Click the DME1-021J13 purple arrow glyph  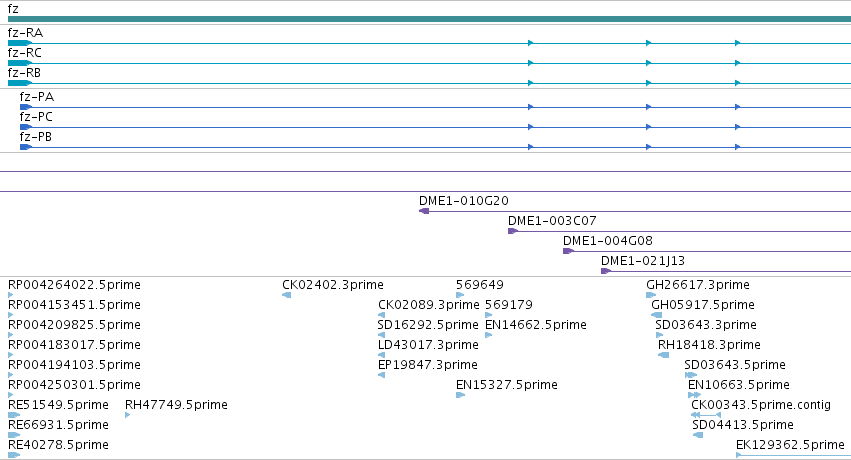(x=606, y=271)
